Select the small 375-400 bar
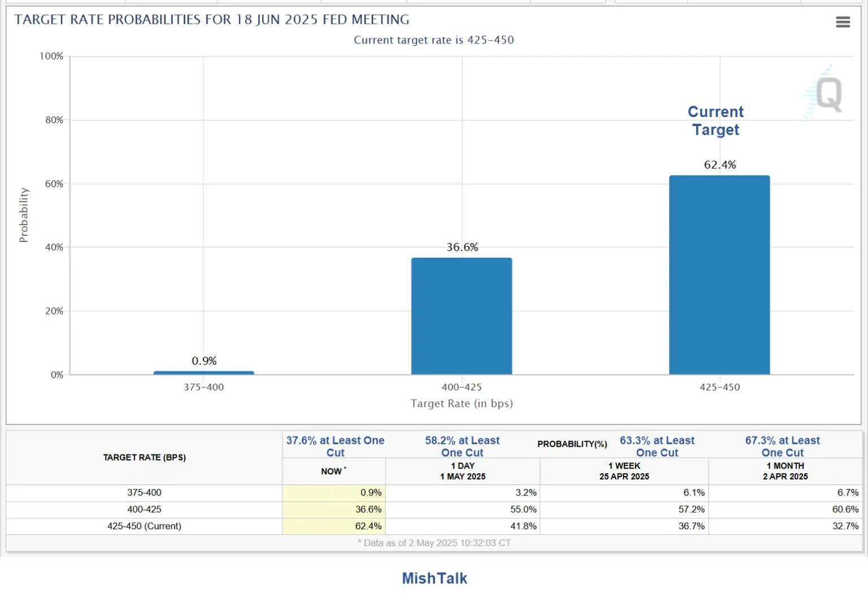The width and height of the screenshot is (868, 601). [204, 372]
